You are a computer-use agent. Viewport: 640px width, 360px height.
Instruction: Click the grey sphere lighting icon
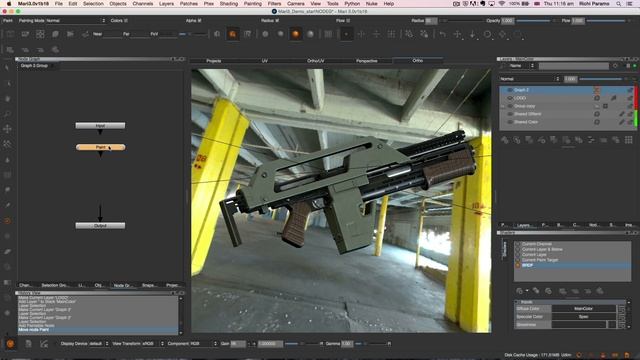310,34
